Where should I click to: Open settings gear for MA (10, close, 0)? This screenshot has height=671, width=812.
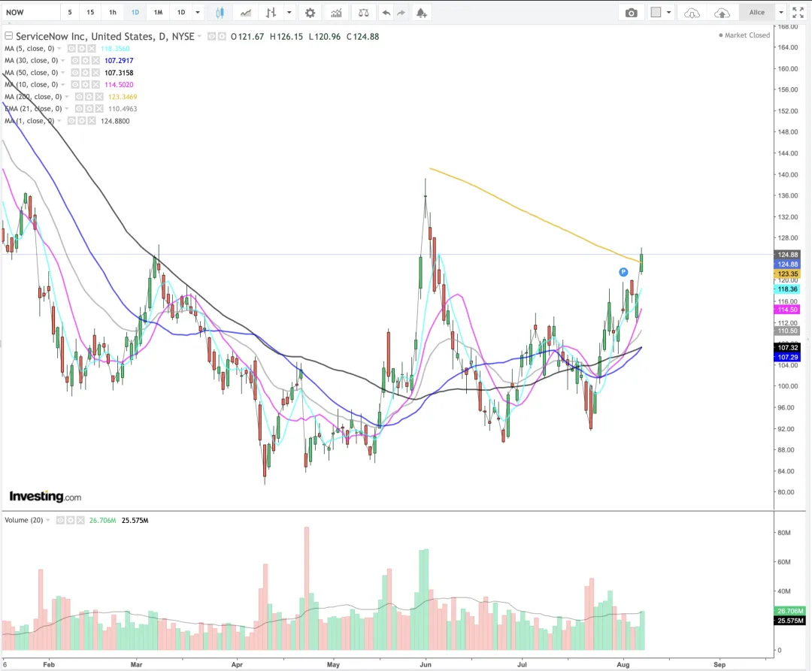point(86,85)
